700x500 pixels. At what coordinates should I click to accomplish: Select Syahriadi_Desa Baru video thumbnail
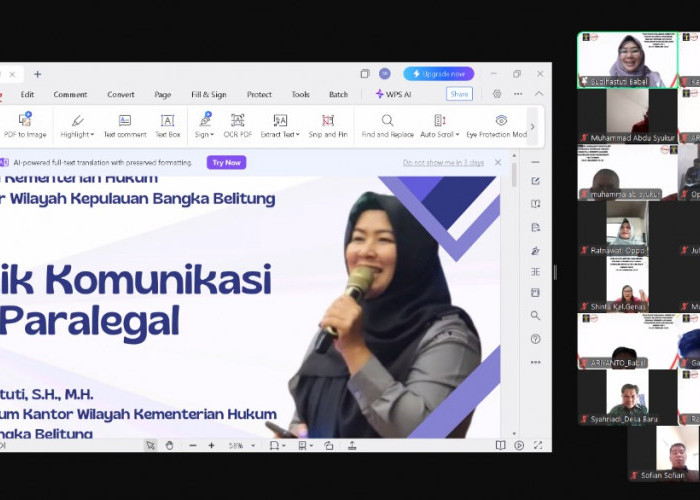click(627, 397)
